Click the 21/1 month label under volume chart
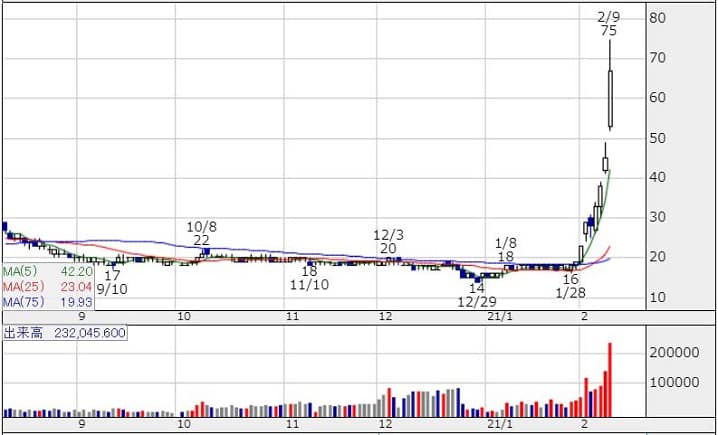 (x=499, y=423)
